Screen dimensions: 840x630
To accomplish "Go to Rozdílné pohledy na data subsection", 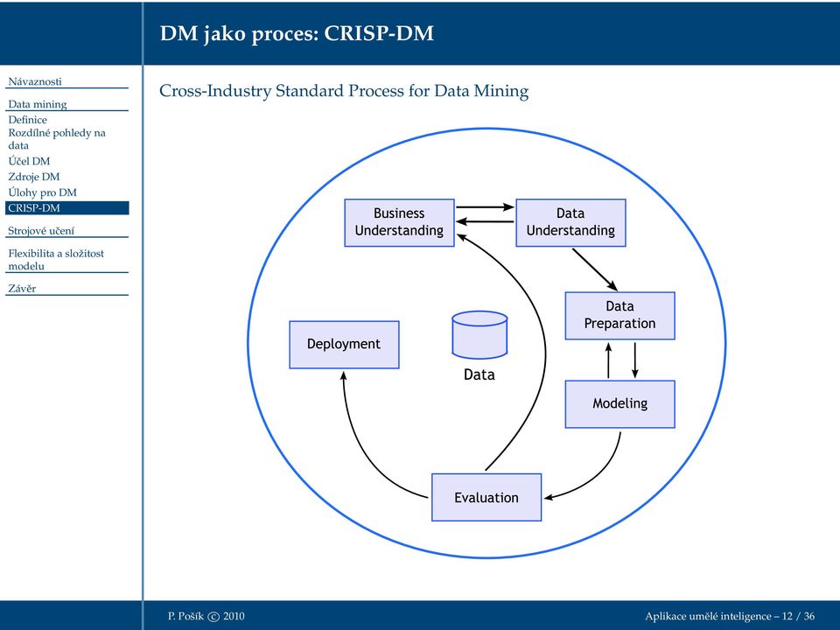I will click(x=57, y=139).
